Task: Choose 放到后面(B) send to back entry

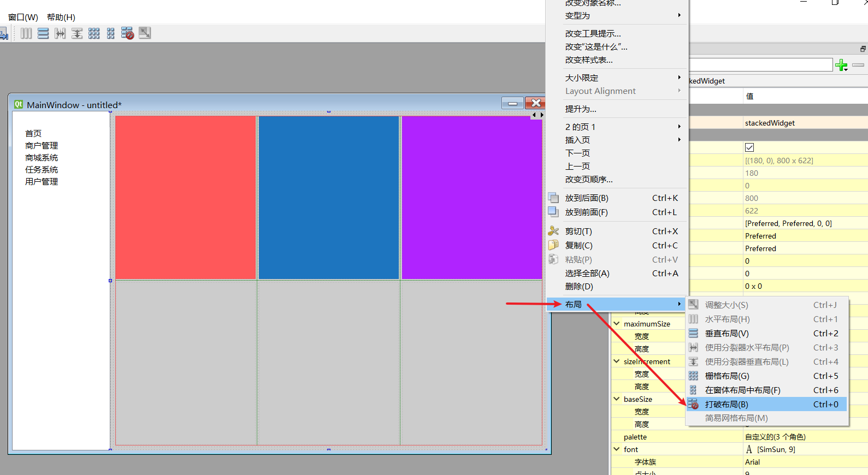Action: point(616,198)
